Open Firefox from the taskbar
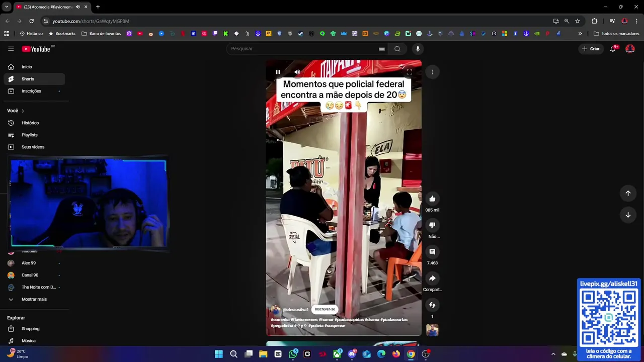Image resolution: width=644 pixels, height=362 pixels. (396, 354)
